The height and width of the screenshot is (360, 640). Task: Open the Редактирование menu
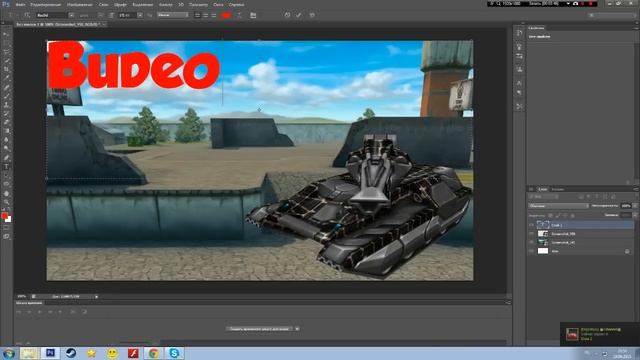click(45, 4)
